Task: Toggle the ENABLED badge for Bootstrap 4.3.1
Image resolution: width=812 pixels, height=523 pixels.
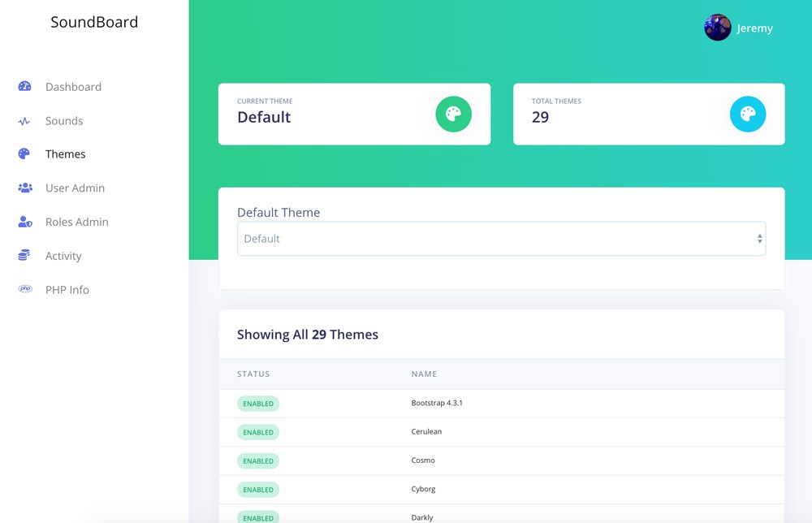Action: point(257,403)
